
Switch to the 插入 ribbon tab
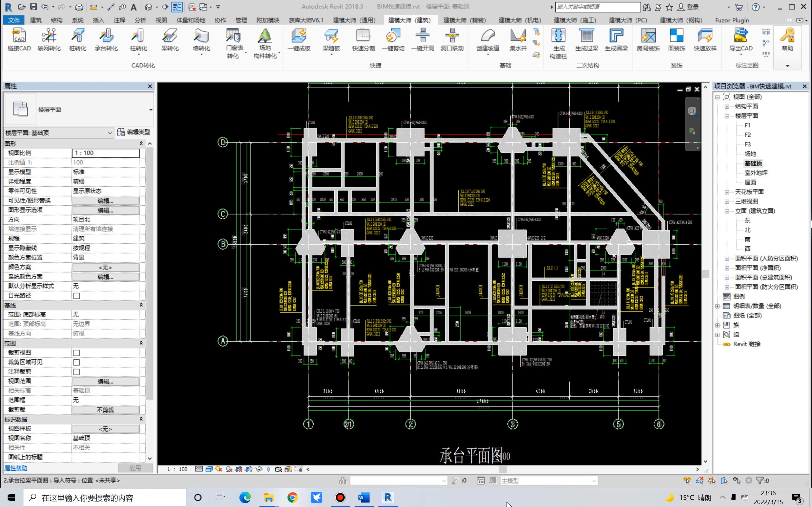98,20
